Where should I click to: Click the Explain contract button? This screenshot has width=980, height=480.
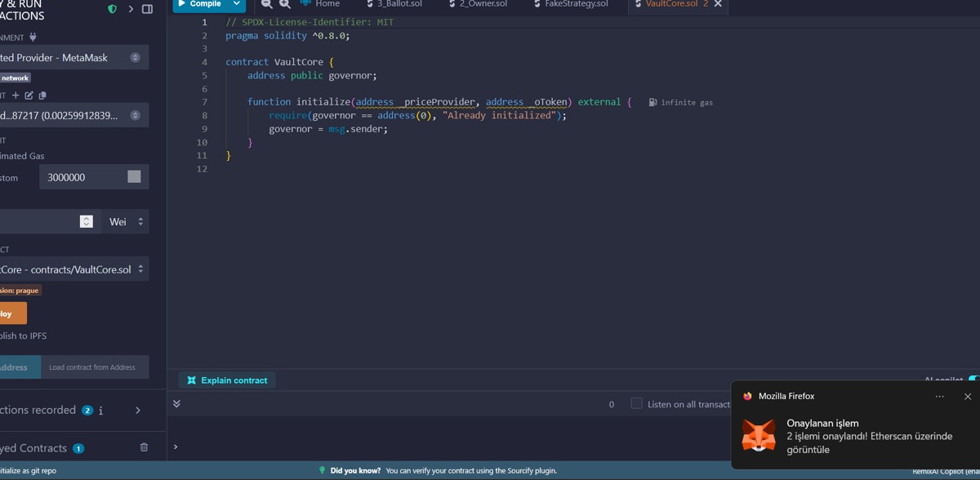pyautogui.click(x=227, y=380)
